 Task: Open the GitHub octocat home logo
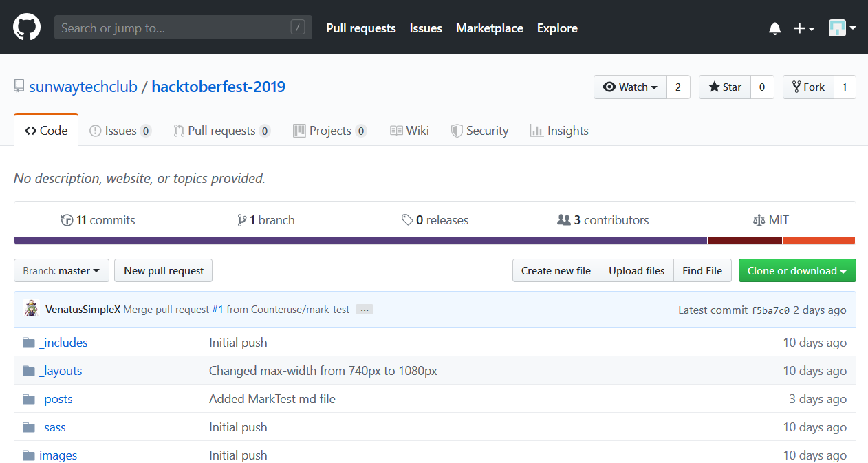[27, 28]
